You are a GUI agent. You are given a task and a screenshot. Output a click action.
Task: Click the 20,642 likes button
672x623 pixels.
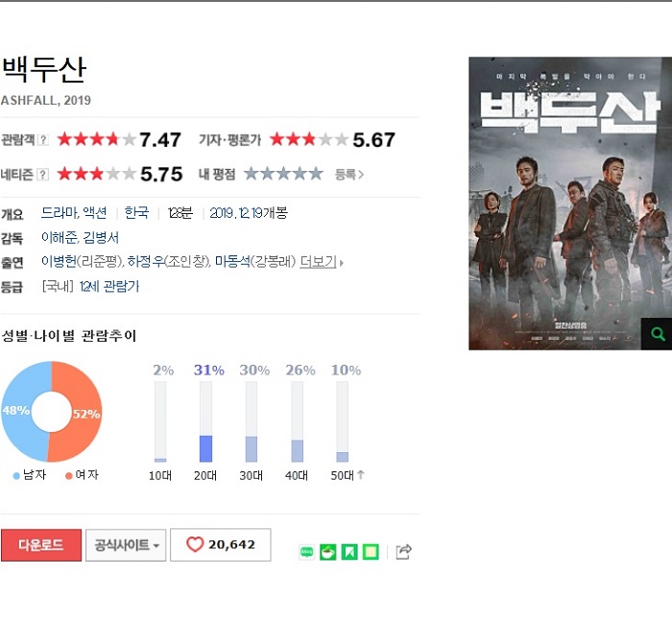(x=221, y=544)
